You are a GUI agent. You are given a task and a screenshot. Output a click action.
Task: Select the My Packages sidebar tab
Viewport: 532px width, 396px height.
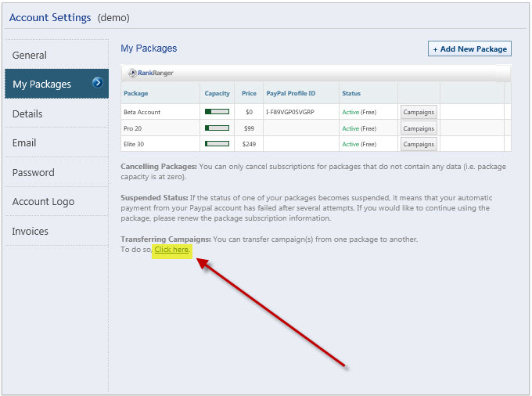click(42, 84)
